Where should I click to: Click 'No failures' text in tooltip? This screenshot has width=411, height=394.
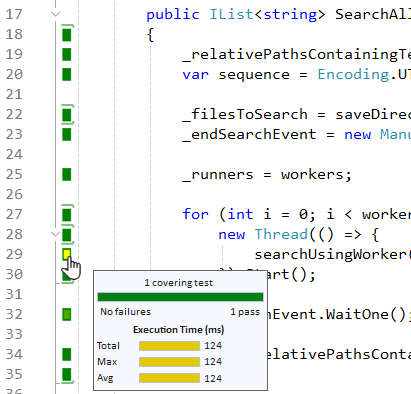coord(125,312)
